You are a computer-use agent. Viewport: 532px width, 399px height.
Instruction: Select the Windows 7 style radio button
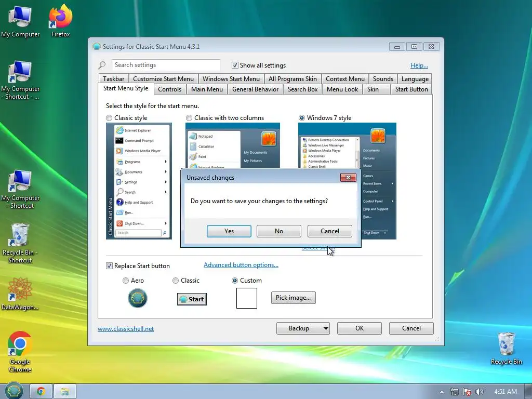pyautogui.click(x=302, y=118)
